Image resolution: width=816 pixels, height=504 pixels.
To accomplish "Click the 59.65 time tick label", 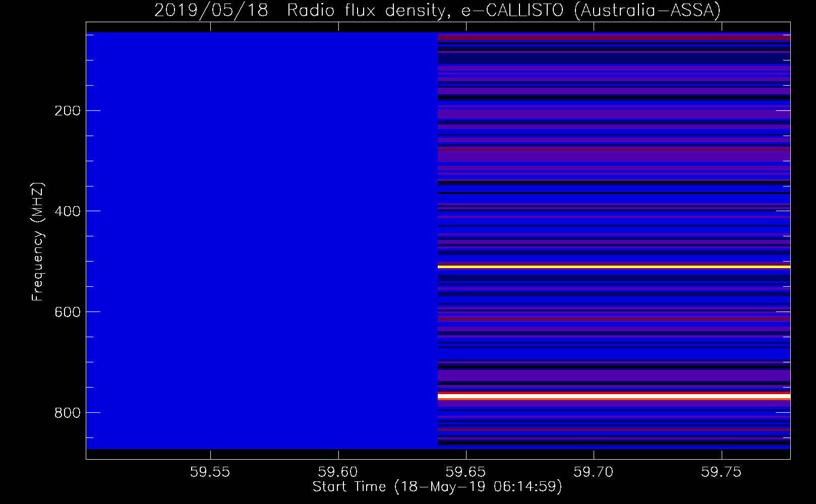I will click(x=467, y=472).
